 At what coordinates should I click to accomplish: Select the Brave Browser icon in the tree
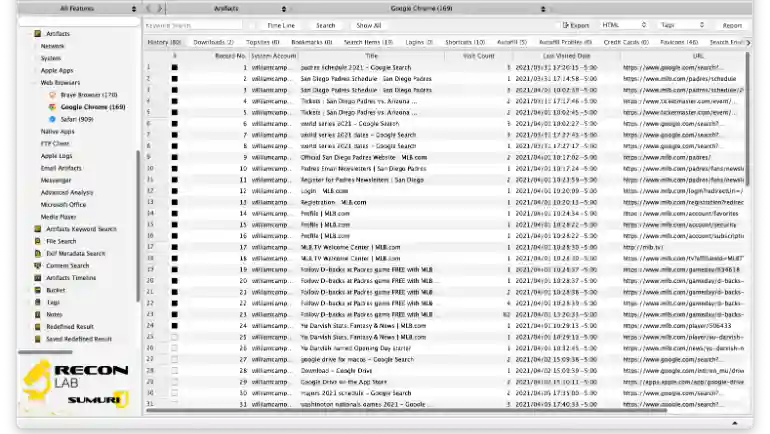point(53,95)
